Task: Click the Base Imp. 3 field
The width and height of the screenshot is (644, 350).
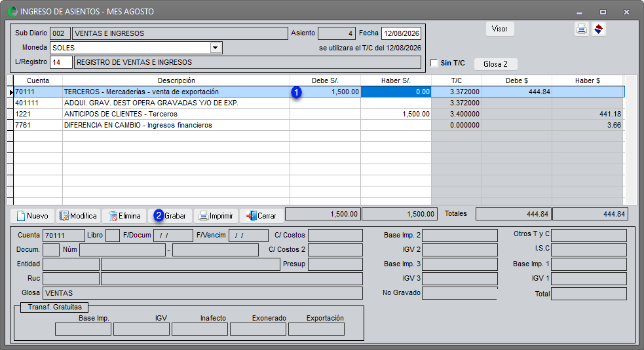Action: [460, 264]
